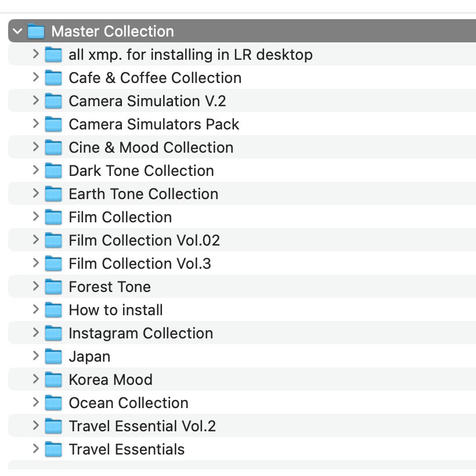Screen dimensions: 476x476
Task: Select 'Earth Tone Collection' name
Action: coord(143,194)
